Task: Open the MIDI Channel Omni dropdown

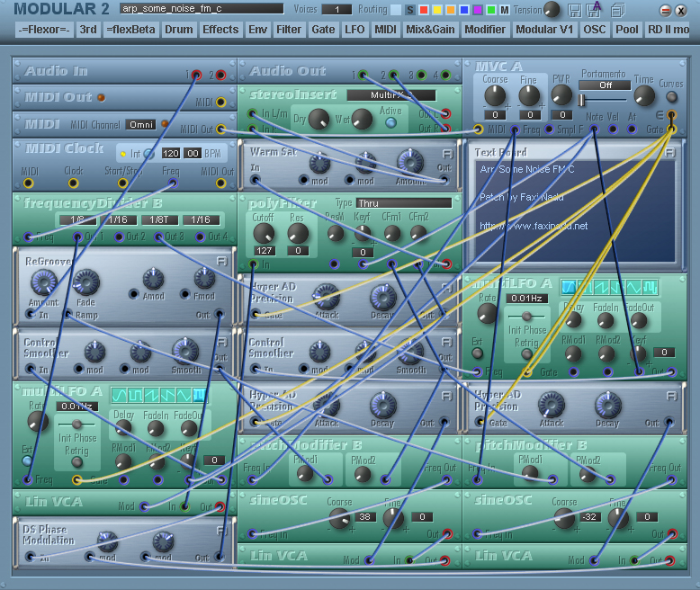Action: [x=141, y=124]
